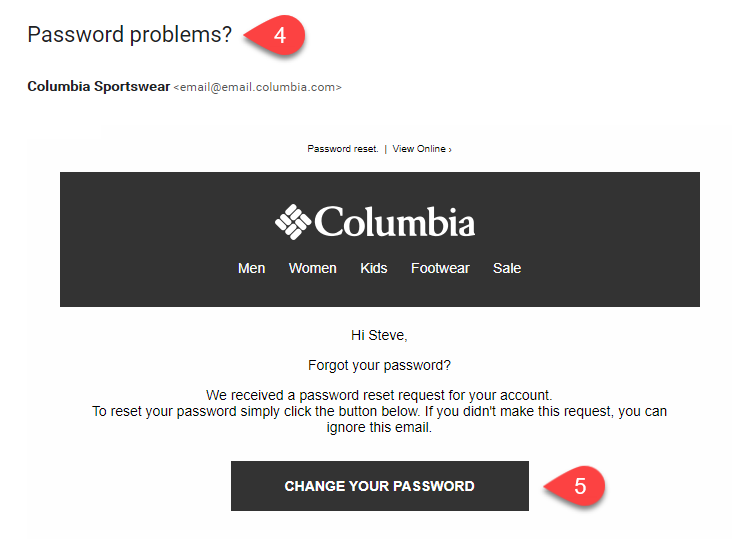The width and height of the screenshot is (752, 539).
Task: Click the "Password problems?" email subject
Action: tap(129, 35)
